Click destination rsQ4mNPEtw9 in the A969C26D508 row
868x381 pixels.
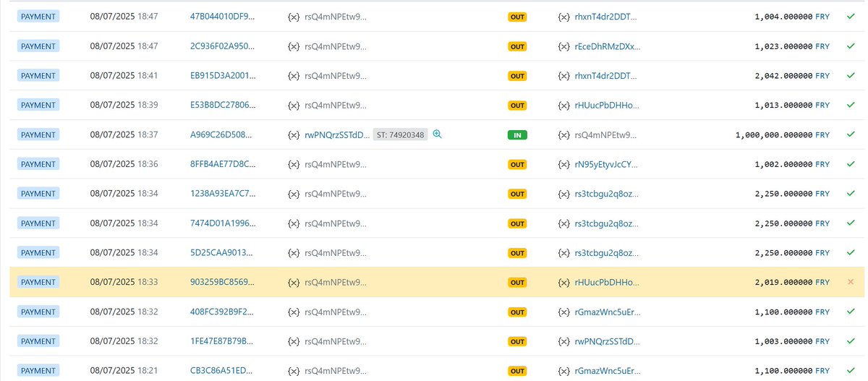coord(606,134)
